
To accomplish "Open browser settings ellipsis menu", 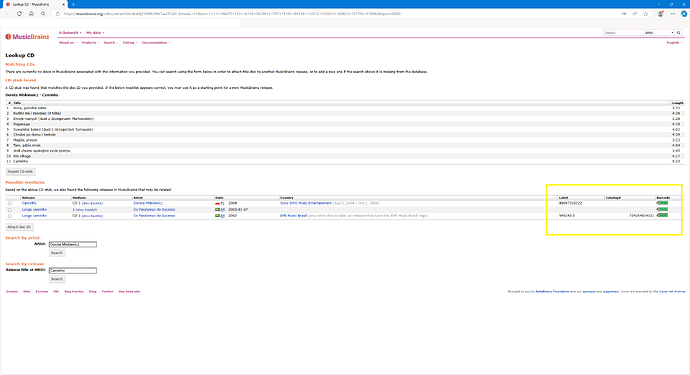I will (673, 14).
